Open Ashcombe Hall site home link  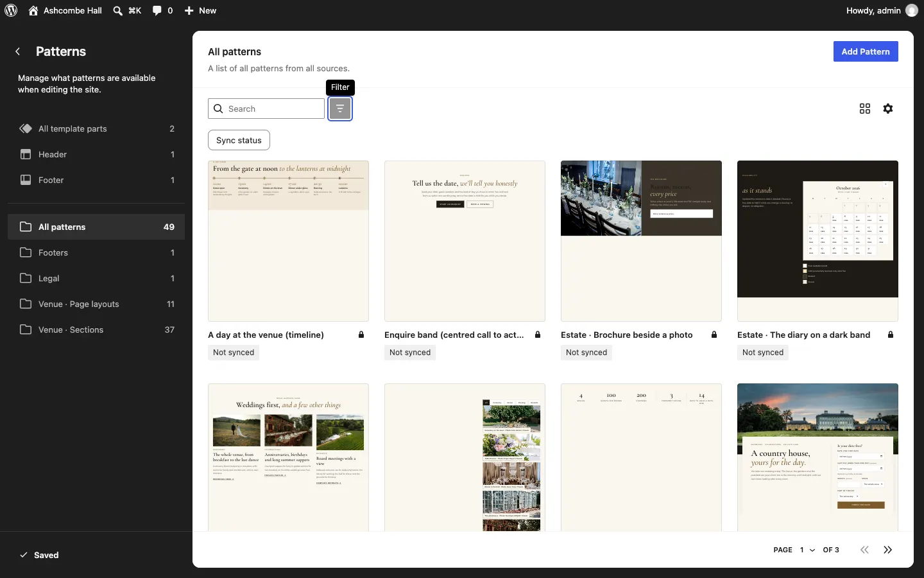pos(65,10)
